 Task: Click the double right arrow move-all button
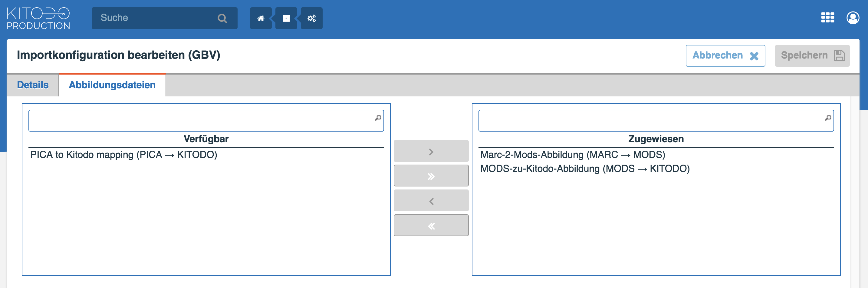431,176
